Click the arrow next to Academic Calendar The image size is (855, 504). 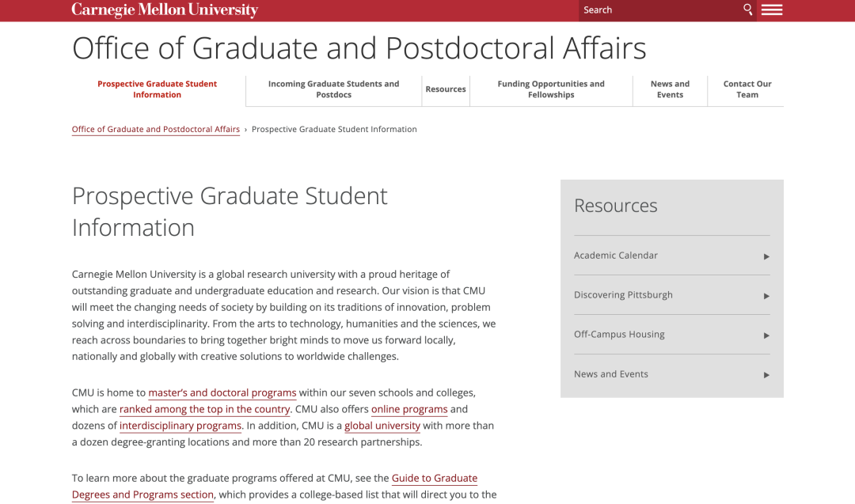766,256
